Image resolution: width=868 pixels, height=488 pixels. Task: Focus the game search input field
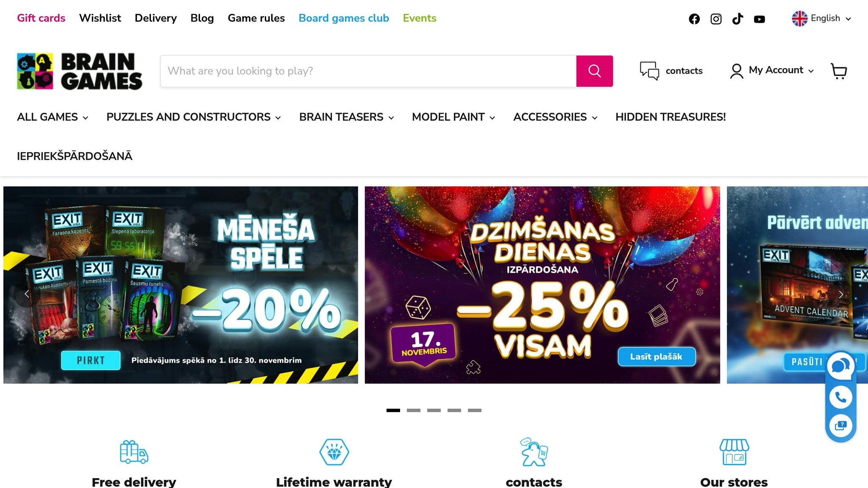(x=368, y=71)
